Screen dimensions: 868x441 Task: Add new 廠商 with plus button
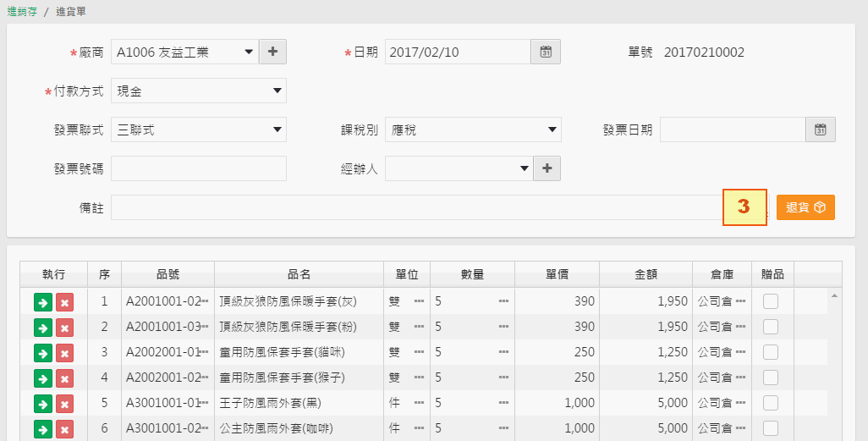pos(272,52)
